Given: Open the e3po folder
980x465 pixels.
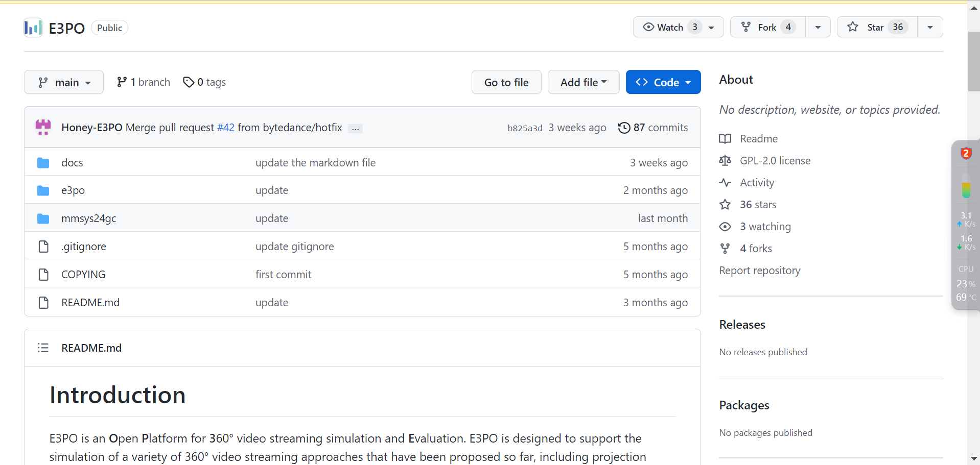Looking at the screenshot, I should pos(73,190).
